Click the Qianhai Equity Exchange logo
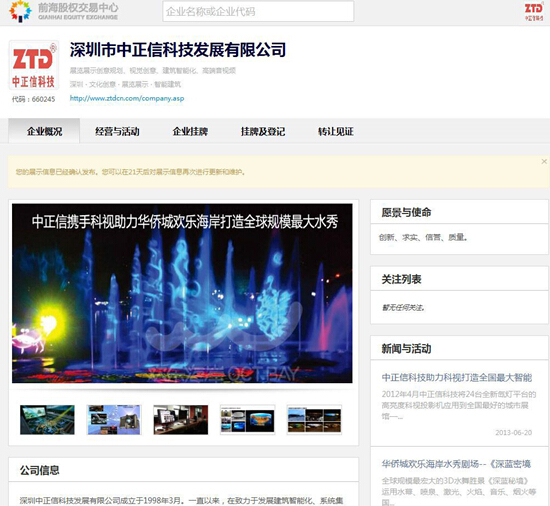The width and height of the screenshot is (550, 506). 63,11
